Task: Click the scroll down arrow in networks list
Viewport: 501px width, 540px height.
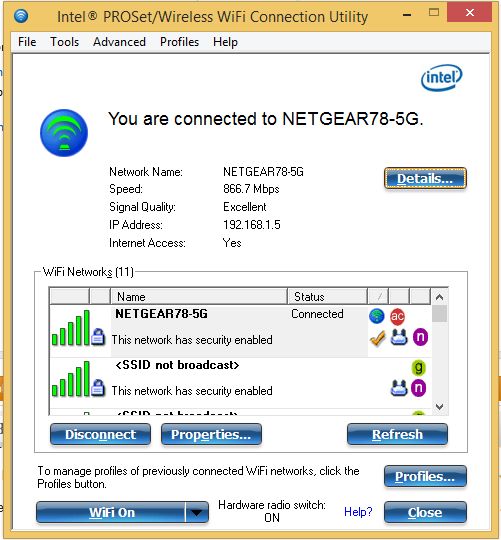Action: 439,407
